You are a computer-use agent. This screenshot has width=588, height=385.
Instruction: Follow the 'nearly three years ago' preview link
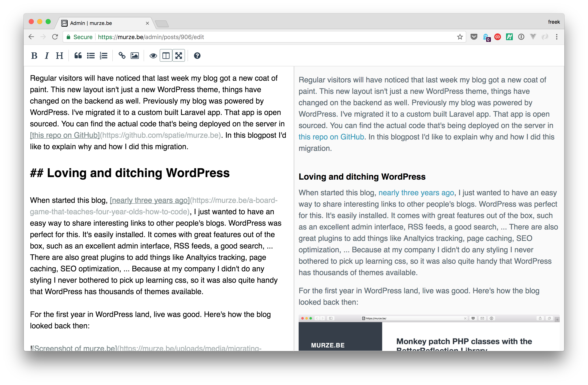pos(416,192)
